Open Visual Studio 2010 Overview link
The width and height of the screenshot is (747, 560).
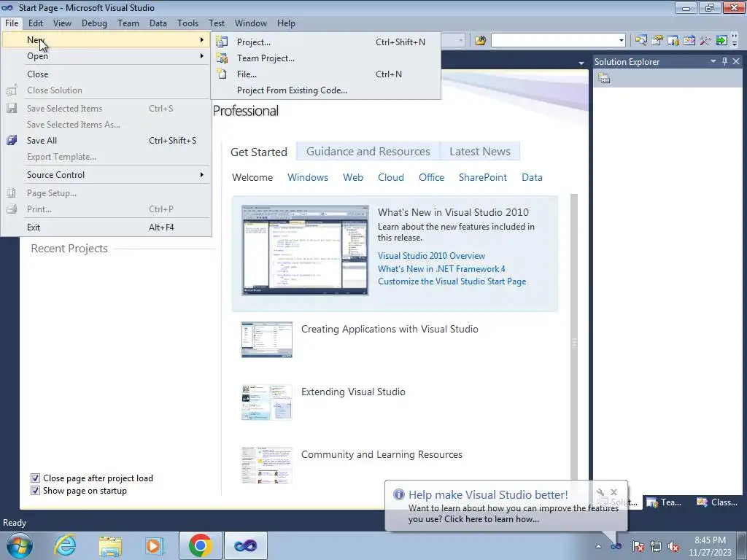pyautogui.click(x=431, y=256)
